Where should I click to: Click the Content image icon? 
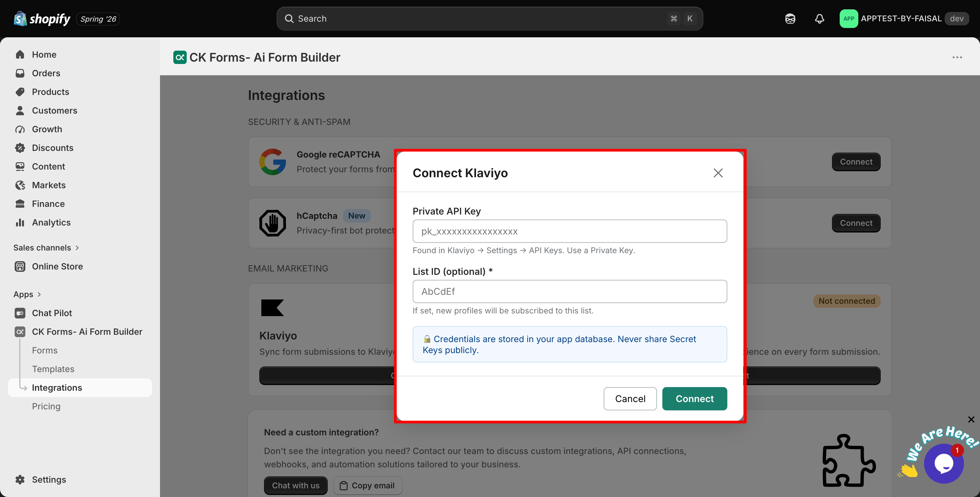coord(20,166)
